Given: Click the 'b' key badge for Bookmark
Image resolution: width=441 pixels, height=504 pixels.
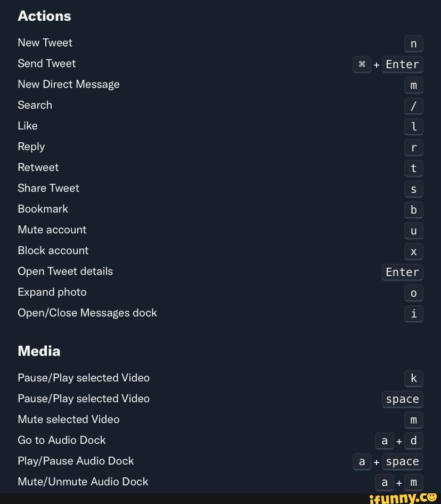Looking at the screenshot, I should [x=413, y=210].
